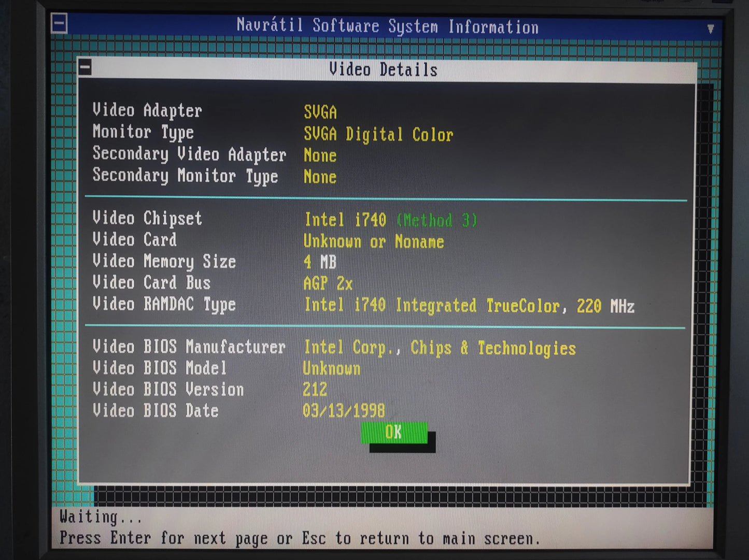This screenshot has width=749, height=560.
Task: Select the 'Video Memory Size' label
Action: [164, 262]
